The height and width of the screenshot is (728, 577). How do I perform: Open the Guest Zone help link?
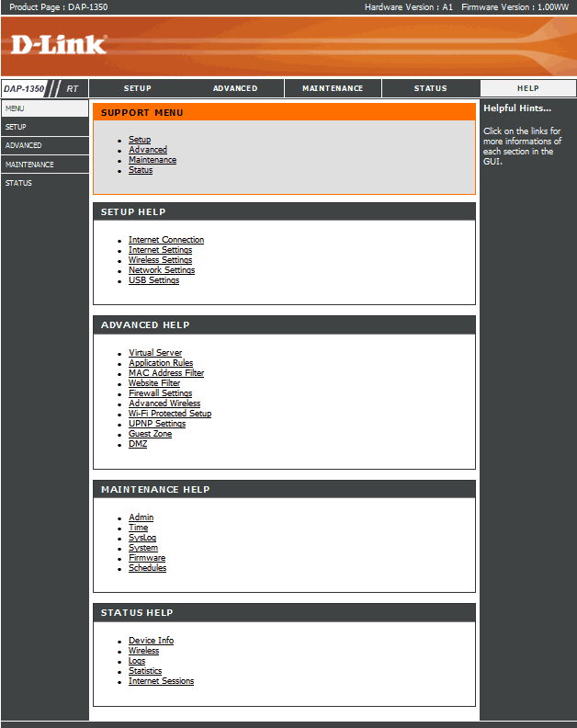pos(150,434)
